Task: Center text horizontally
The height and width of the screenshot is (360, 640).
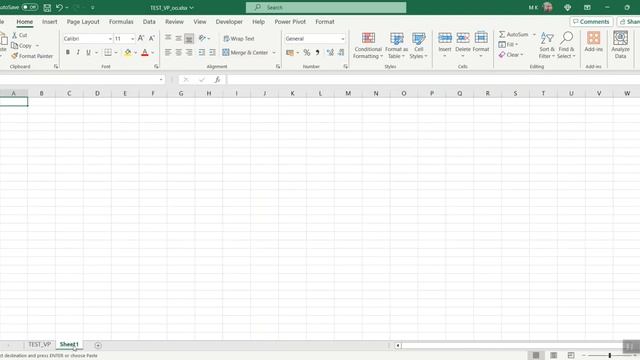Action: tap(178, 52)
